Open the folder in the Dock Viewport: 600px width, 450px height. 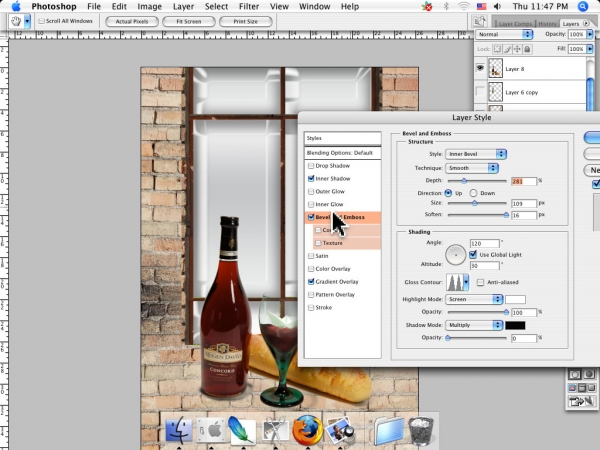(389, 431)
